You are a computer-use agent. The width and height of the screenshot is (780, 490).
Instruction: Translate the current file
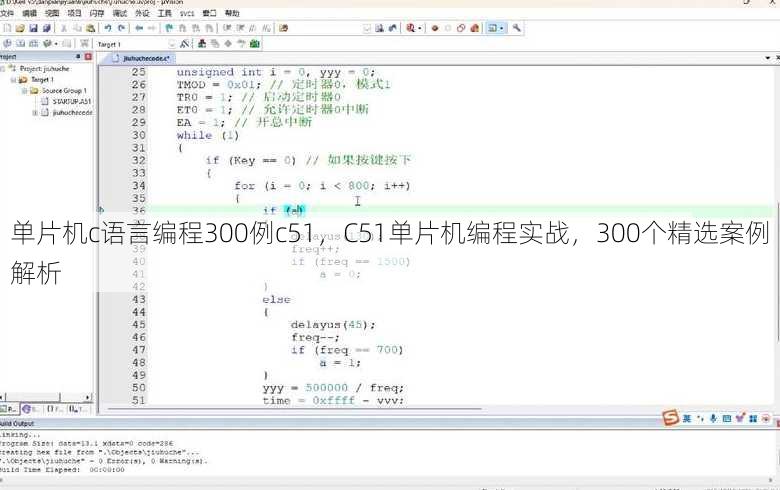click(7, 44)
